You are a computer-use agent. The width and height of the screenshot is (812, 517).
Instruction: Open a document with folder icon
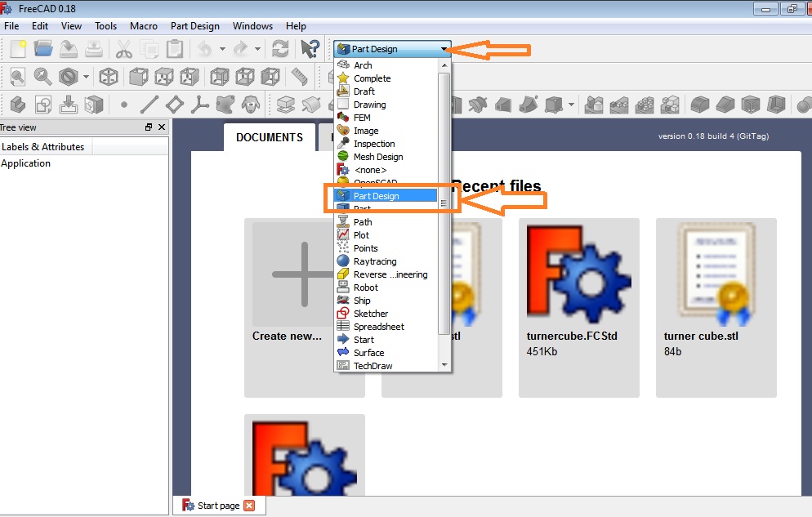[43, 49]
